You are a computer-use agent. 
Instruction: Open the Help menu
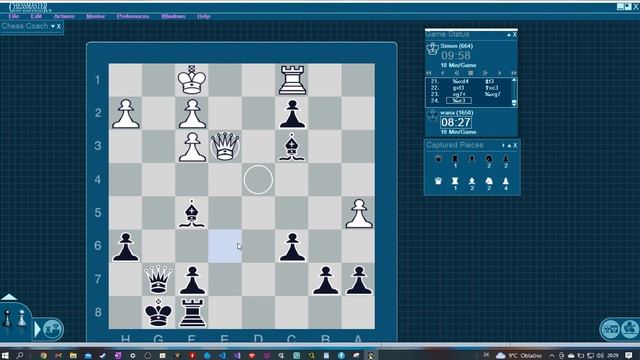[204, 16]
